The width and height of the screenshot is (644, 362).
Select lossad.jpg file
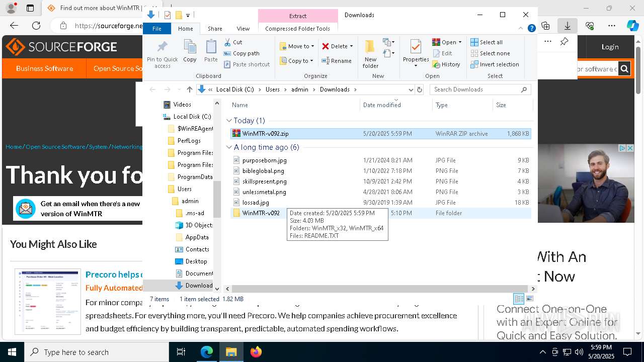point(380,203)
